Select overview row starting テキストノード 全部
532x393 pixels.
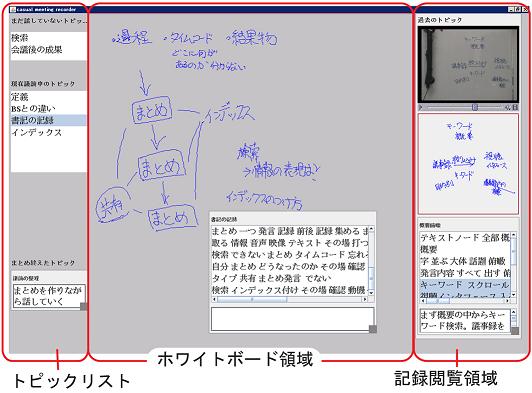465,238
